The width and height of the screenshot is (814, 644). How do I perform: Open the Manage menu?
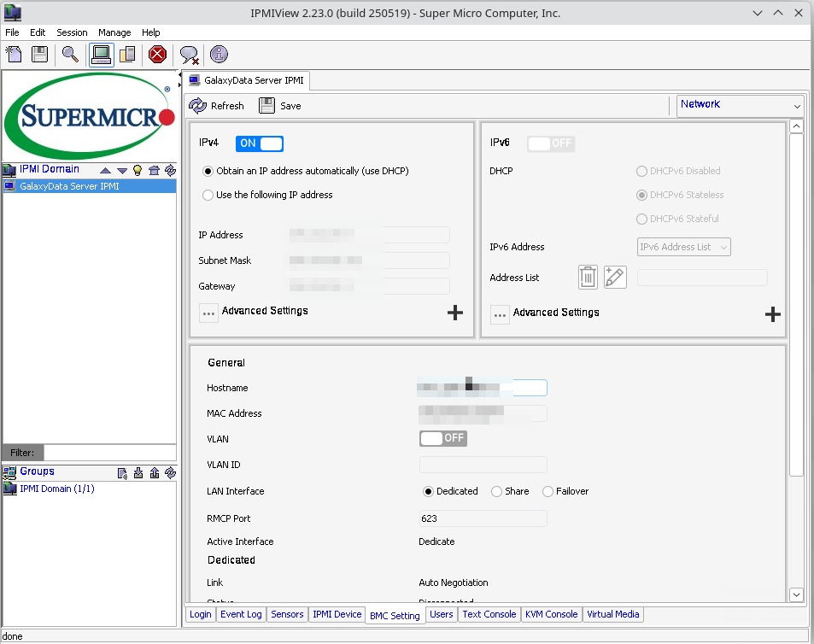[114, 32]
